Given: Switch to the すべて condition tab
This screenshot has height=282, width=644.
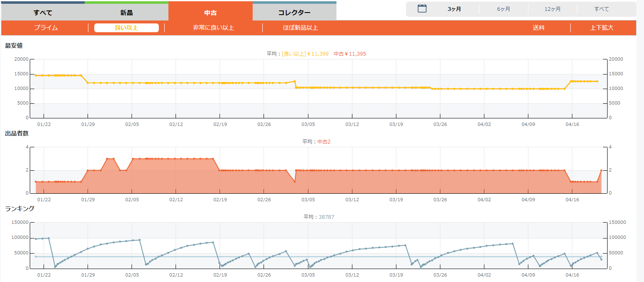Looking at the screenshot, I should (43, 13).
